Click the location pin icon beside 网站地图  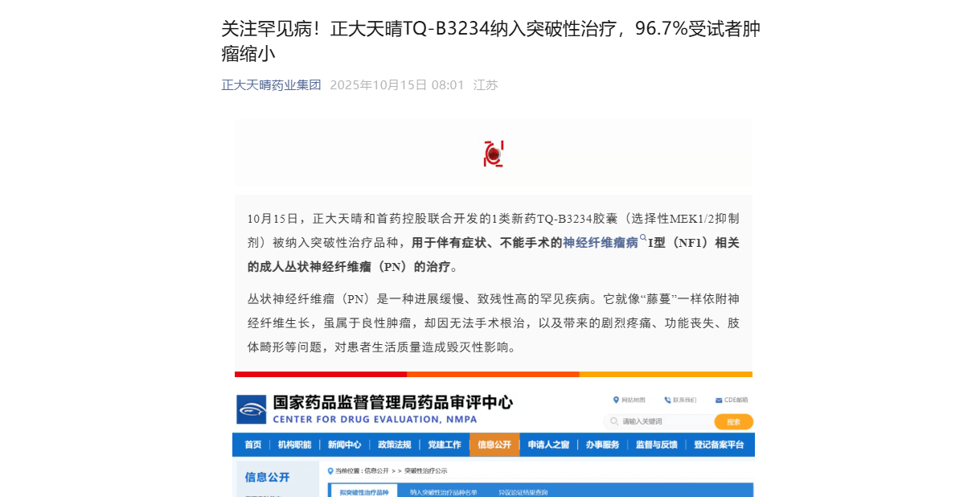tap(616, 399)
